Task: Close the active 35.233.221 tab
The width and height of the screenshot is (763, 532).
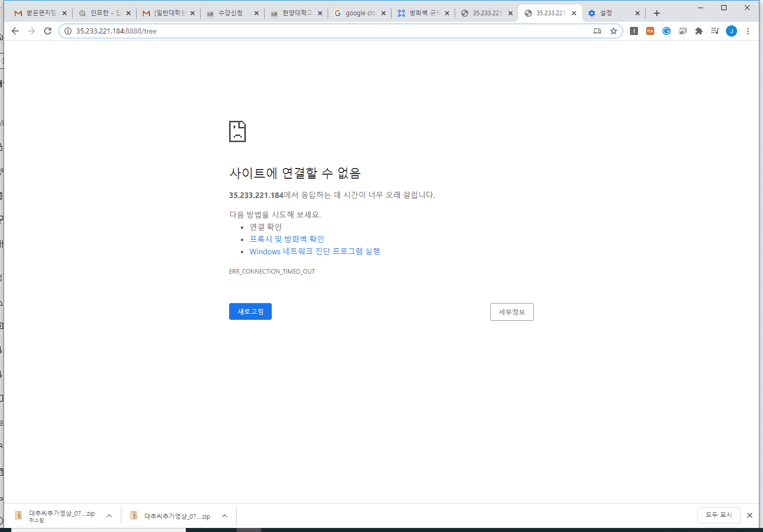Action: pyautogui.click(x=574, y=13)
